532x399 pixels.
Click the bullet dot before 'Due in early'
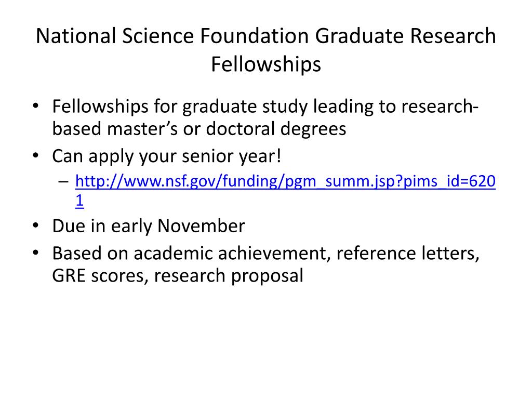pos(36,225)
